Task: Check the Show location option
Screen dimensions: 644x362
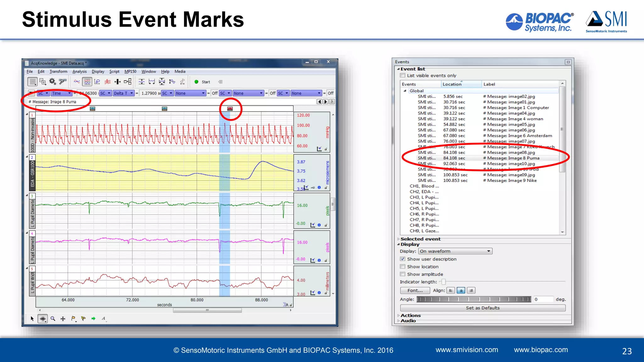Action: tap(402, 266)
